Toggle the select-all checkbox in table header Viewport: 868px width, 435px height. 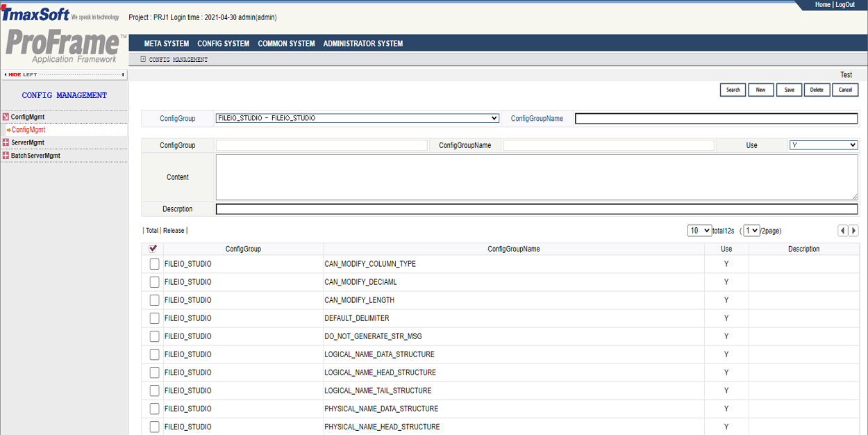(153, 249)
